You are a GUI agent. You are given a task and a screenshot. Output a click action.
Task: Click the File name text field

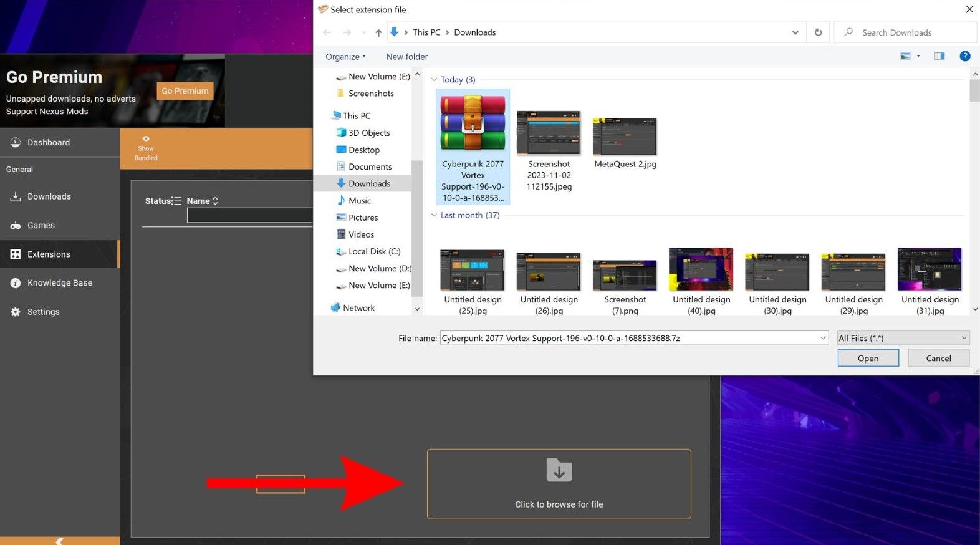[x=628, y=338]
